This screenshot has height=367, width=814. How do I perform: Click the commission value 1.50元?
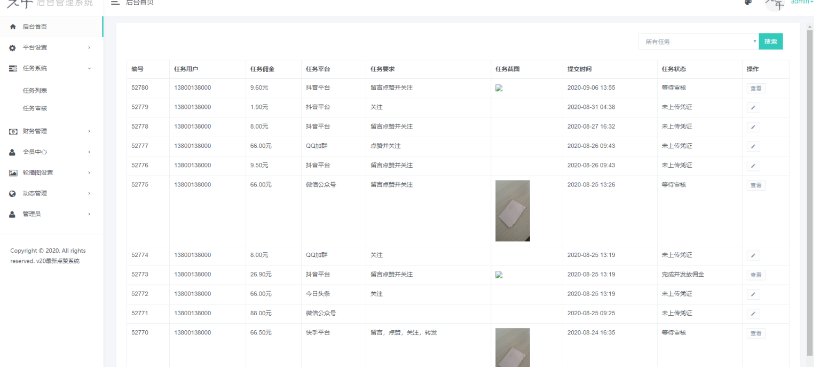259,107
